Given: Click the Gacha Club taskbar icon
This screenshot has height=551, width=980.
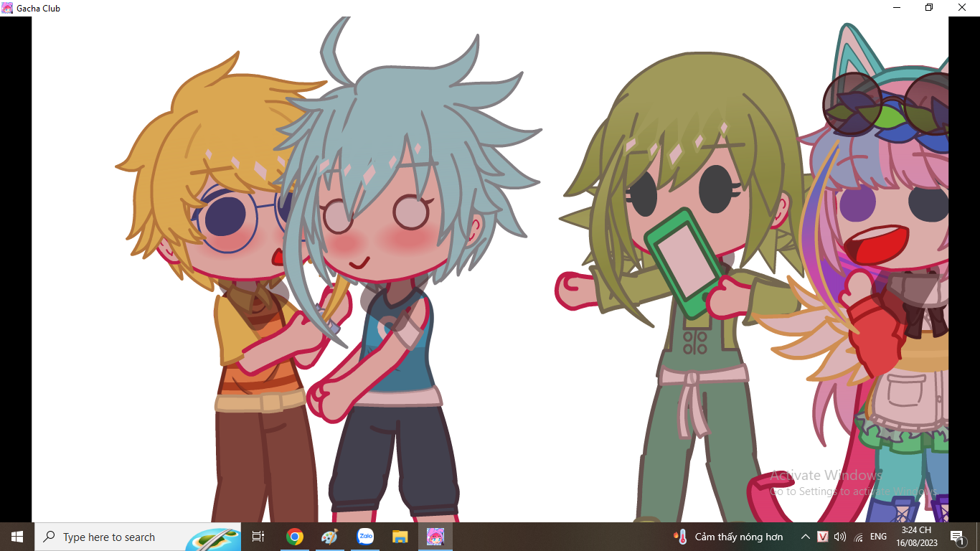Looking at the screenshot, I should tap(435, 537).
